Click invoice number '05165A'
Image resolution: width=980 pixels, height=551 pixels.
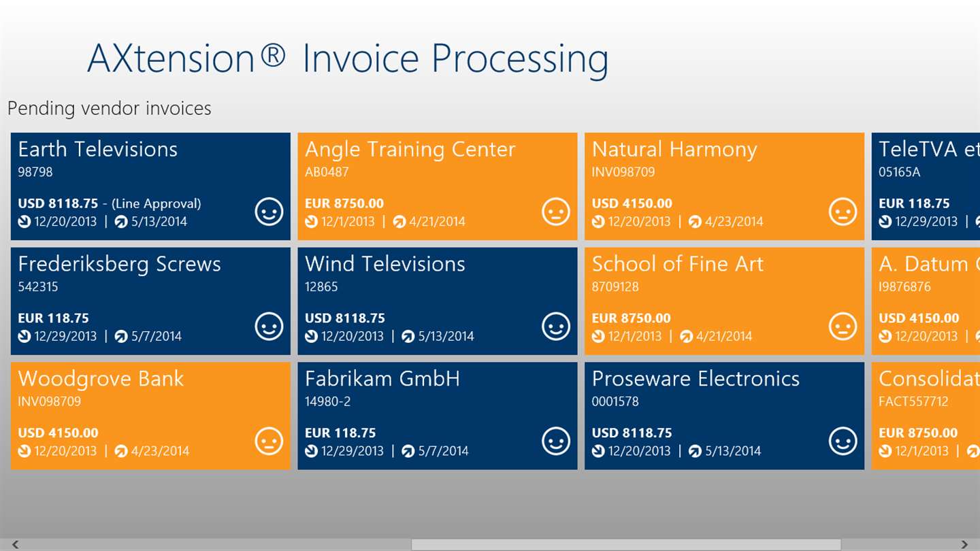coord(900,172)
